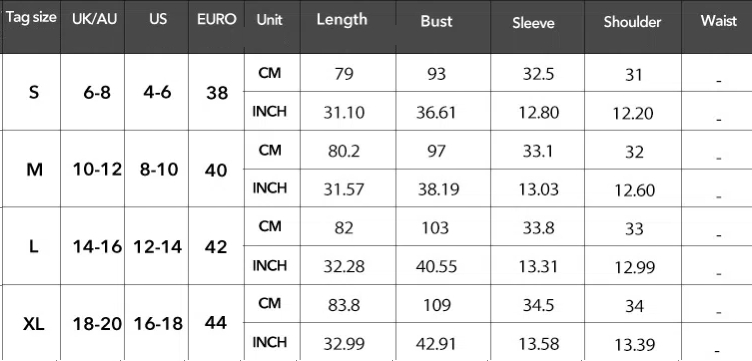Click the Shoulder column header

(633, 22)
